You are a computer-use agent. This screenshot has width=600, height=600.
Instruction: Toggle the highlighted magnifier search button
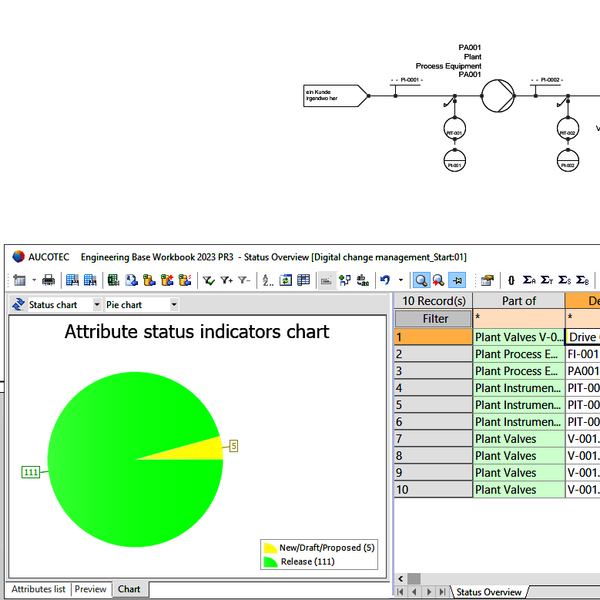pyautogui.click(x=421, y=281)
